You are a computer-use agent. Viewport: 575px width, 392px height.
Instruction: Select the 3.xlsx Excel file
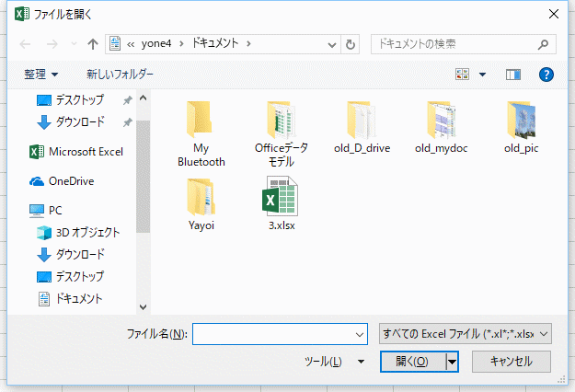(x=282, y=203)
